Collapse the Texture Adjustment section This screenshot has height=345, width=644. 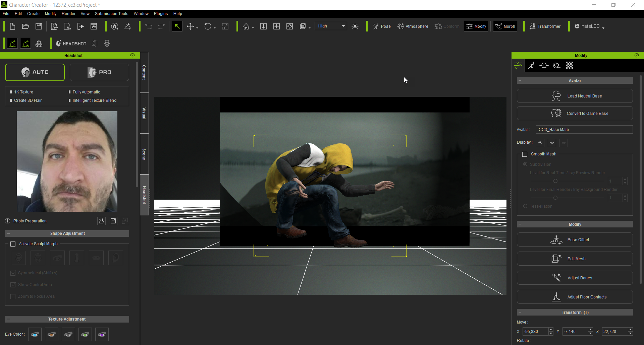8,319
